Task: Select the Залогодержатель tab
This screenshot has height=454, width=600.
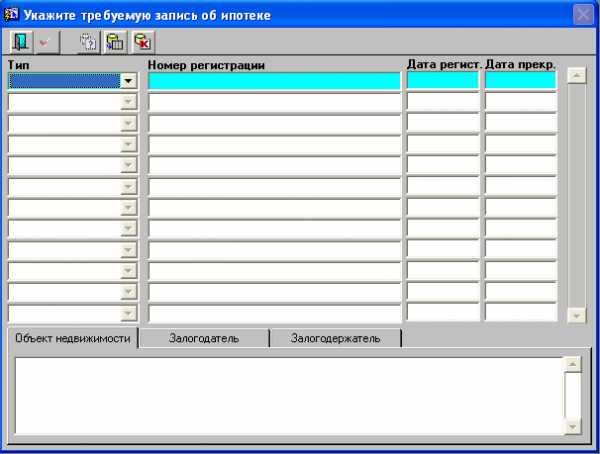Action: click(x=335, y=338)
